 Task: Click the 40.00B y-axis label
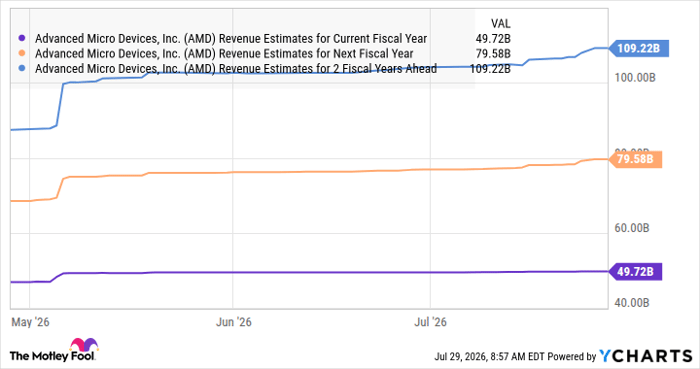click(x=632, y=303)
